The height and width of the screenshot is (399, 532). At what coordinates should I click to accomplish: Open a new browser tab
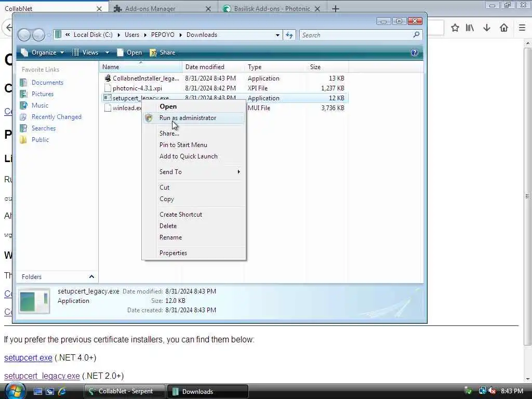click(335, 9)
